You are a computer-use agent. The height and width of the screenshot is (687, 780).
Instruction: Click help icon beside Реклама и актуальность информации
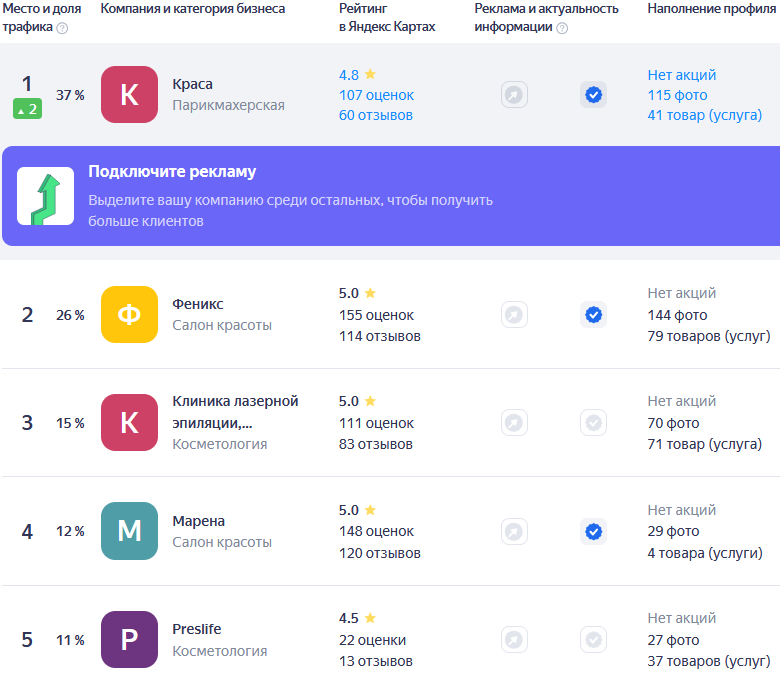pos(562,28)
